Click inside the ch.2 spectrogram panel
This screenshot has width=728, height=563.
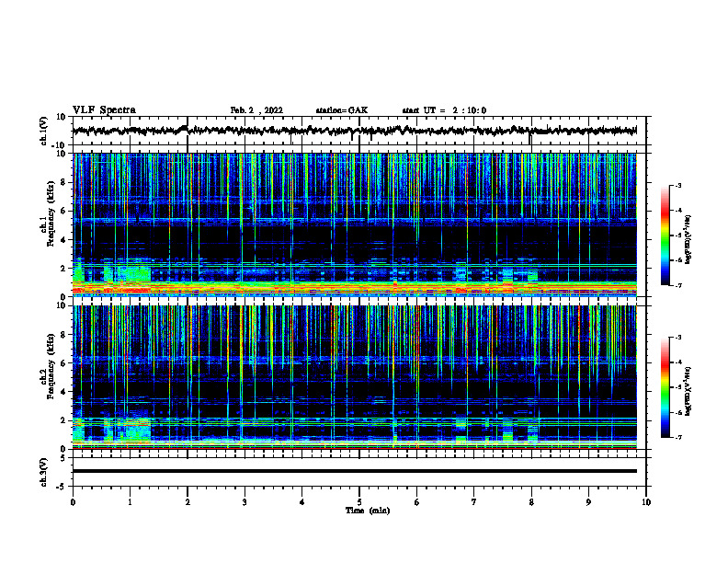355,377
